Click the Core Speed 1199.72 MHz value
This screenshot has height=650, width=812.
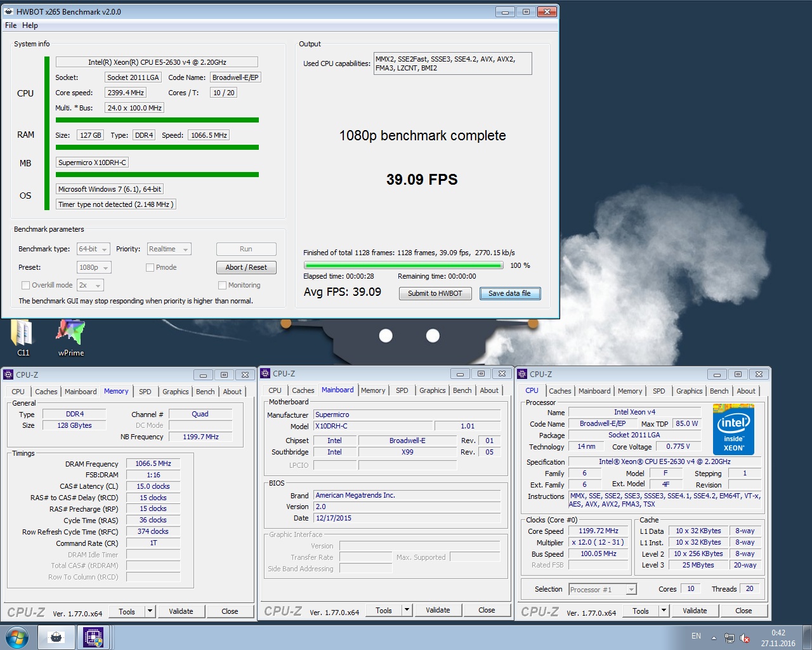click(598, 531)
